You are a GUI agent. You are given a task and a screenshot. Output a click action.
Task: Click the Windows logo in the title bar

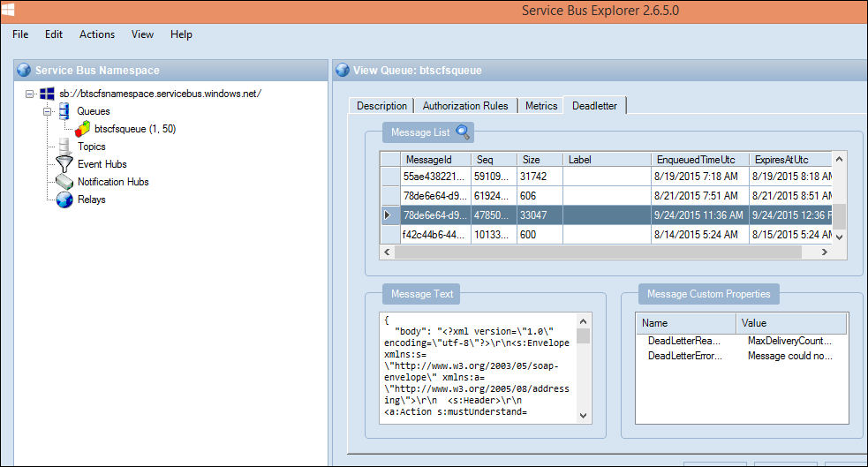8,10
